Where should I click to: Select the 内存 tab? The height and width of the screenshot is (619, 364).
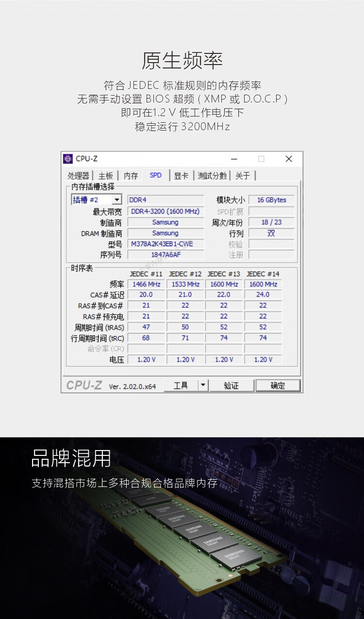(131, 176)
